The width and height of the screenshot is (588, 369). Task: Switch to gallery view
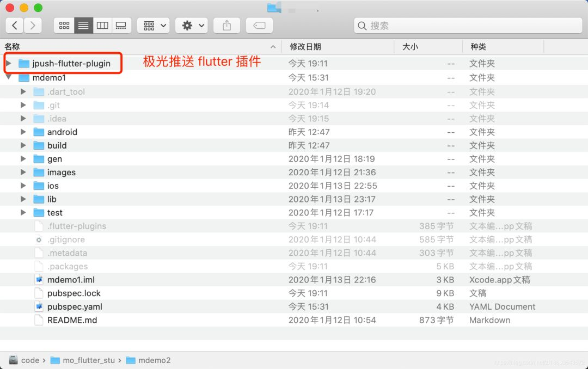[x=121, y=26]
